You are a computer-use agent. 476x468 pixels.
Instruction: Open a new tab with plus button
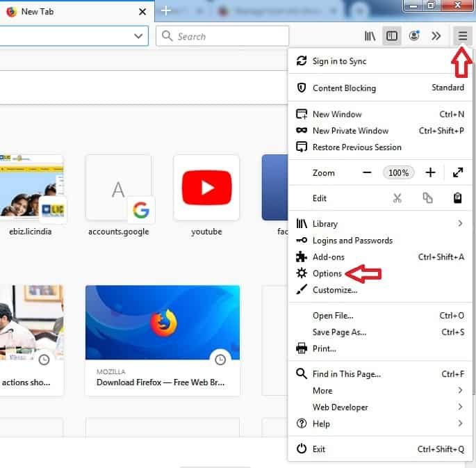166,10
